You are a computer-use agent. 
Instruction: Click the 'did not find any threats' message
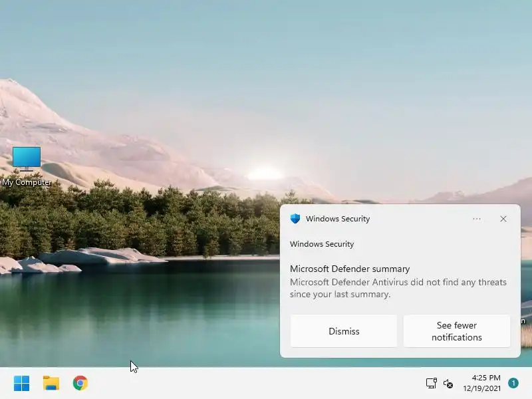(398, 288)
